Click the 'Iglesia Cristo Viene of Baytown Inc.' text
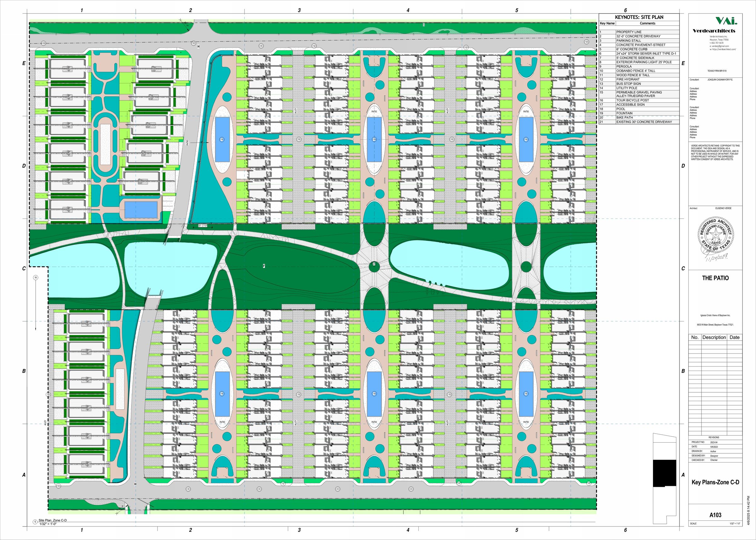 click(x=715, y=315)
